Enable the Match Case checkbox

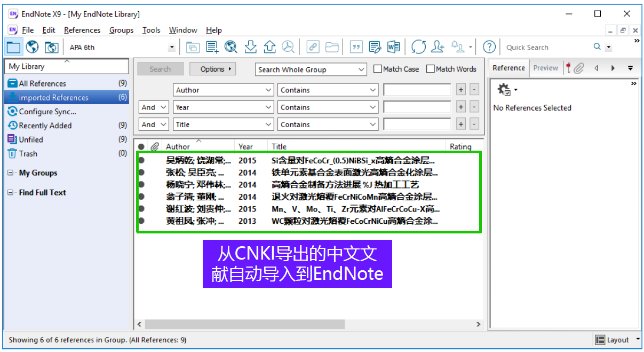pos(378,69)
